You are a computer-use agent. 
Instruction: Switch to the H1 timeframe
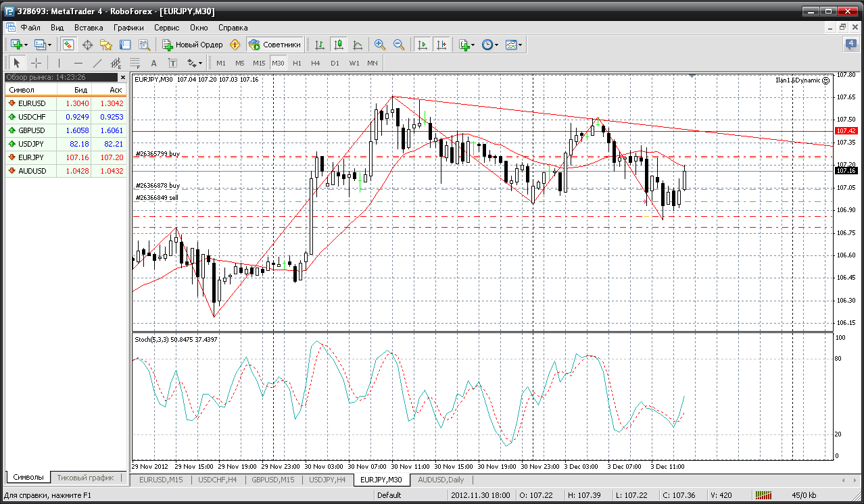tap(297, 63)
